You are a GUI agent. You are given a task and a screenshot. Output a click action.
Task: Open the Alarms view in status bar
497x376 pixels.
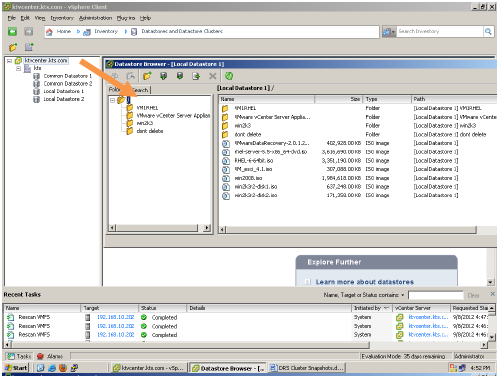click(50, 356)
